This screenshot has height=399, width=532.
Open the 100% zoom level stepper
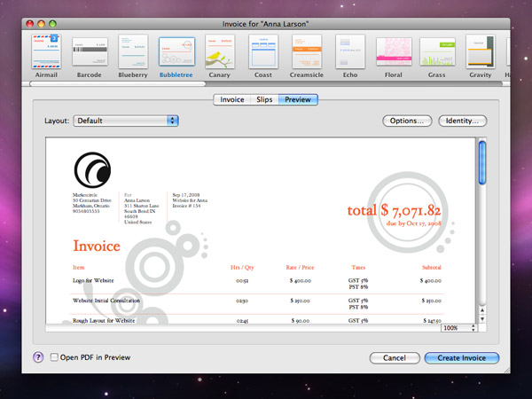pos(459,328)
